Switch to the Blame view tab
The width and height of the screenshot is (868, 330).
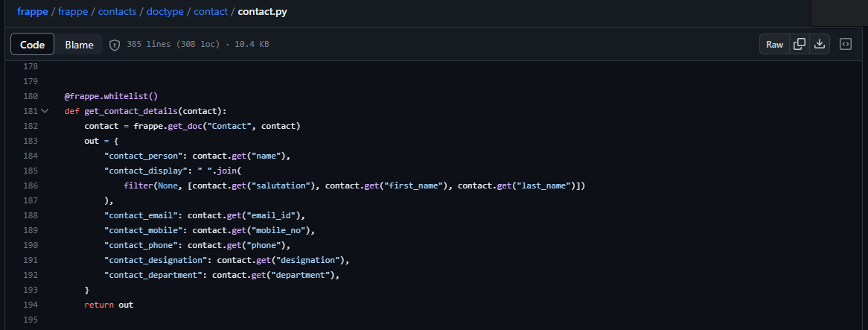79,45
